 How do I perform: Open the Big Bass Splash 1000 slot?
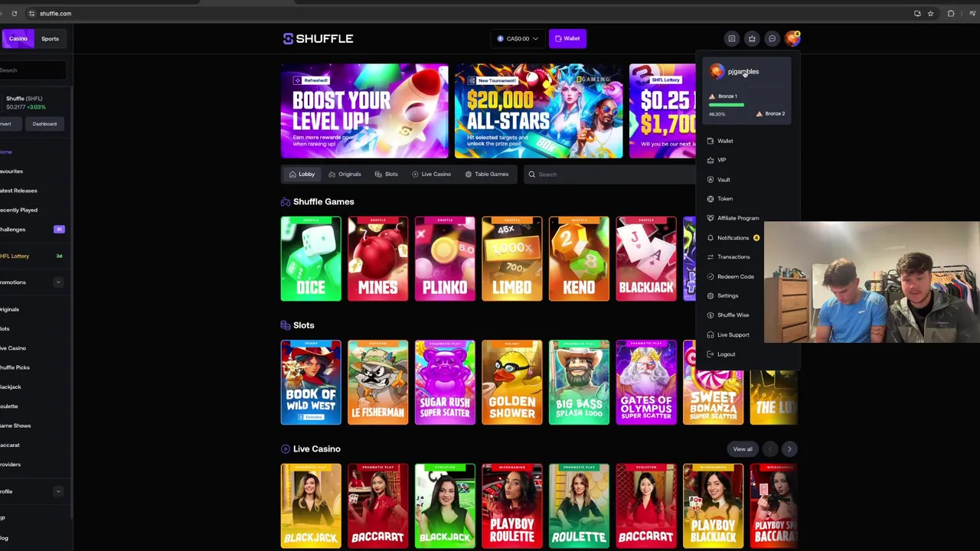pyautogui.click(x=579, y=383)
